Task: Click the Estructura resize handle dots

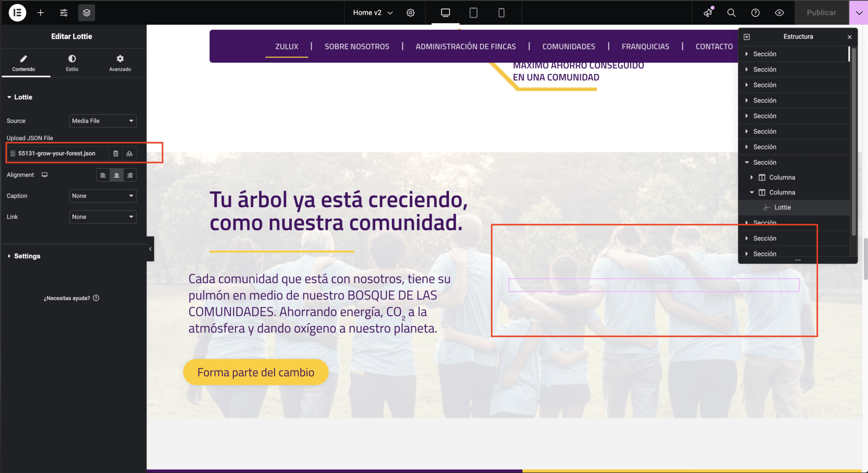Action: 797,260
